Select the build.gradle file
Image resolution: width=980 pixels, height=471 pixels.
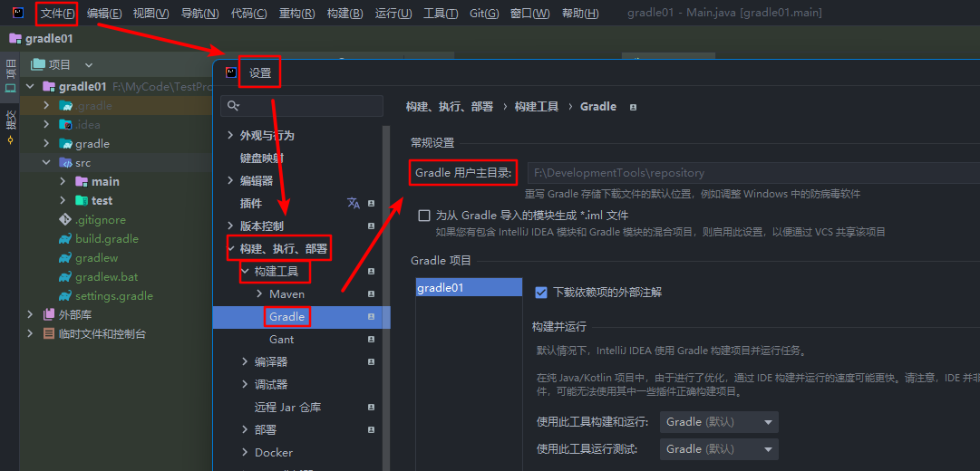pyautogui.click(x=107, y=238)
